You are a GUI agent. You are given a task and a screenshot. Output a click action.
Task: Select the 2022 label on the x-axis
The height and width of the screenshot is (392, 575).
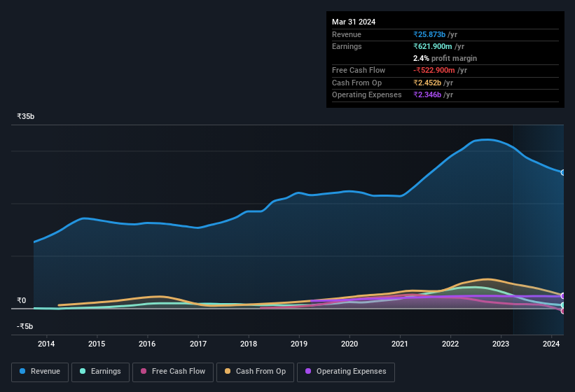click(450, 344)
